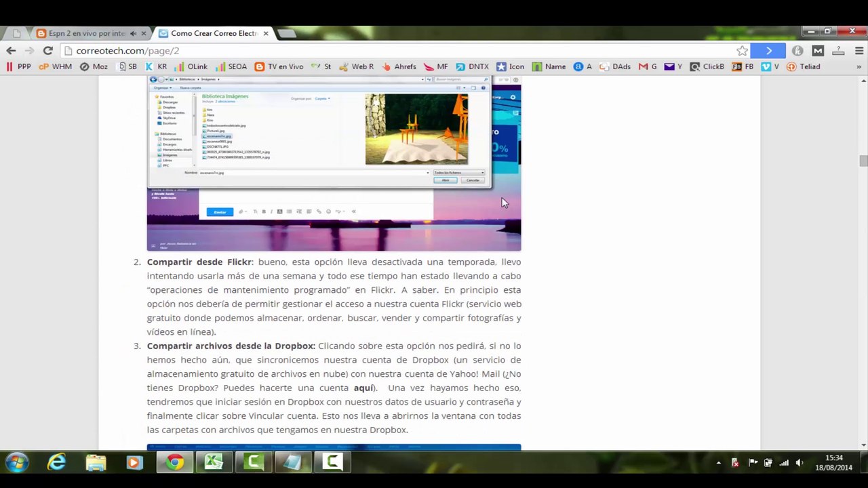Mute the Espn 2 en vivo tab audio

click(x=133, y=33)
